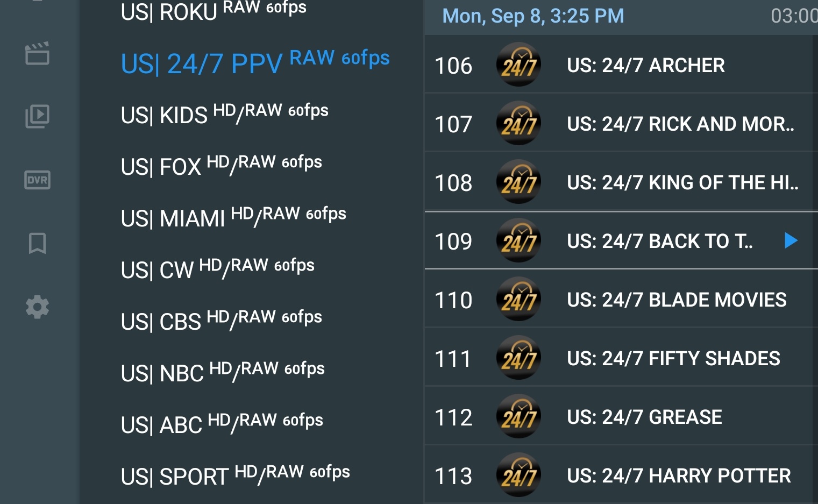The width and height of the screenshot is (818, 504).
Task: Tune to US: 24/7 BLADE MOVIES
Action: (676, 300)
